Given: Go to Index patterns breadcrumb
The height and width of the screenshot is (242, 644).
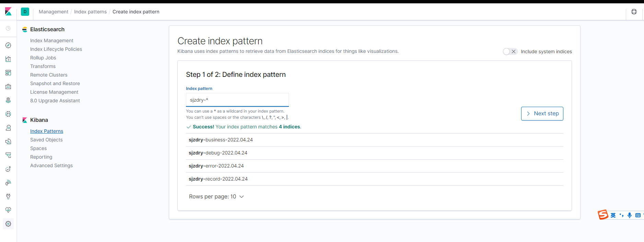Looking at the screenshot, I should (x=90, y=12).
